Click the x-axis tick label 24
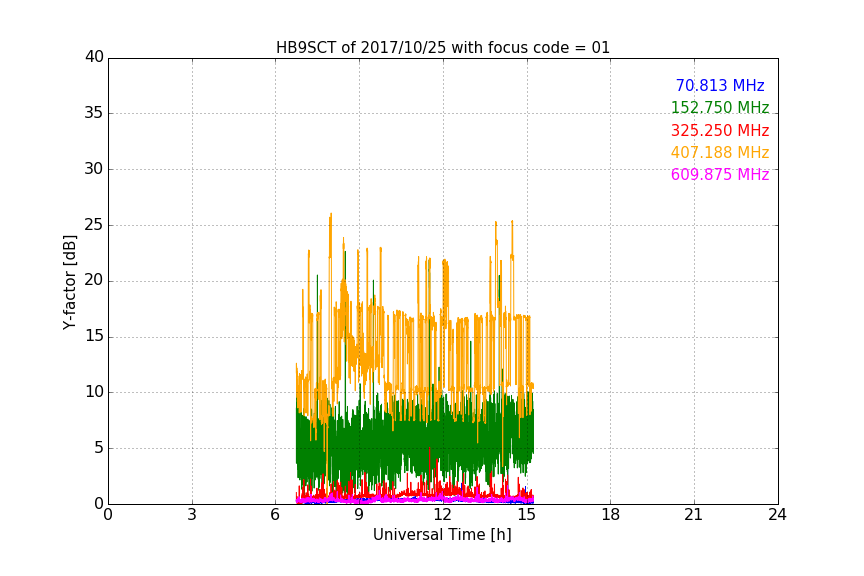864x576 pixels. [777, 515]
